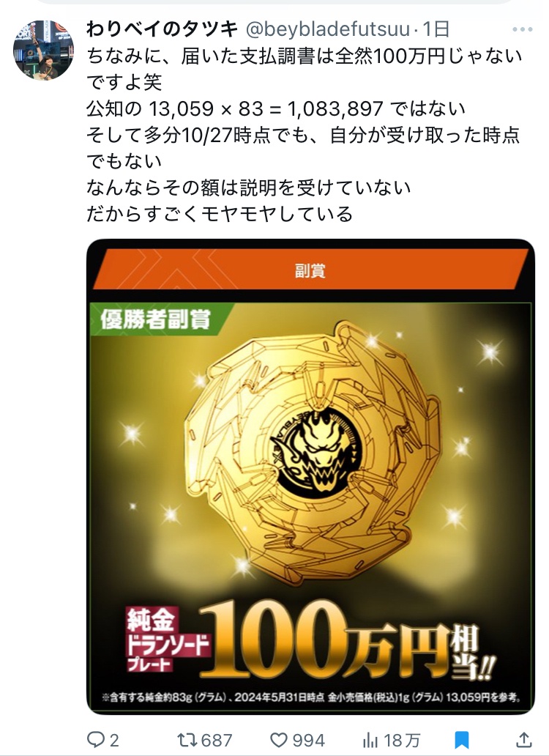Open the tweet's three-dot more menu
The height and width of the screenshot is (756, 549).
[522, 29]
